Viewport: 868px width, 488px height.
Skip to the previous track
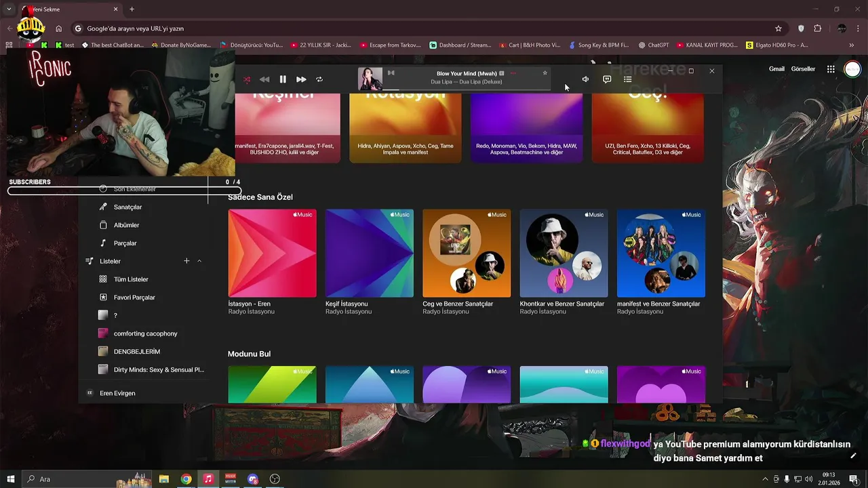[x=264, y=79]
